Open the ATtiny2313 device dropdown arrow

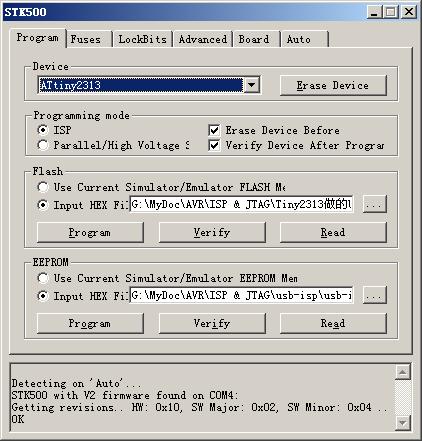click(252, 85)
